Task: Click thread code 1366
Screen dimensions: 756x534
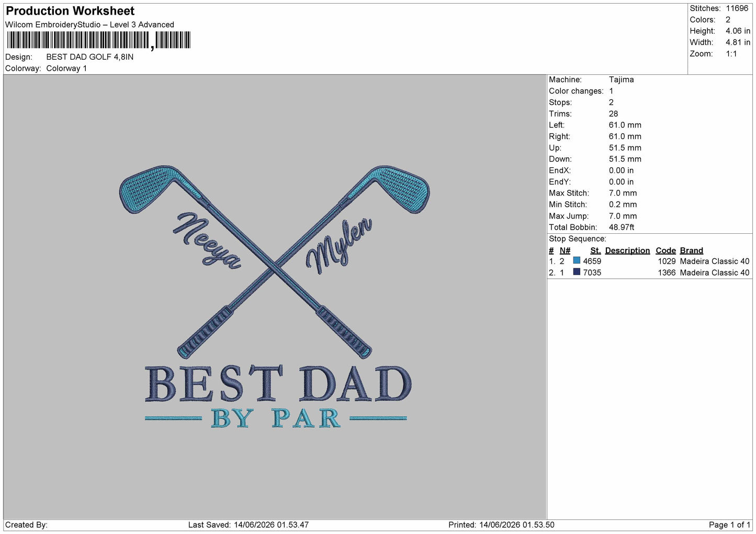Action: 667,273
